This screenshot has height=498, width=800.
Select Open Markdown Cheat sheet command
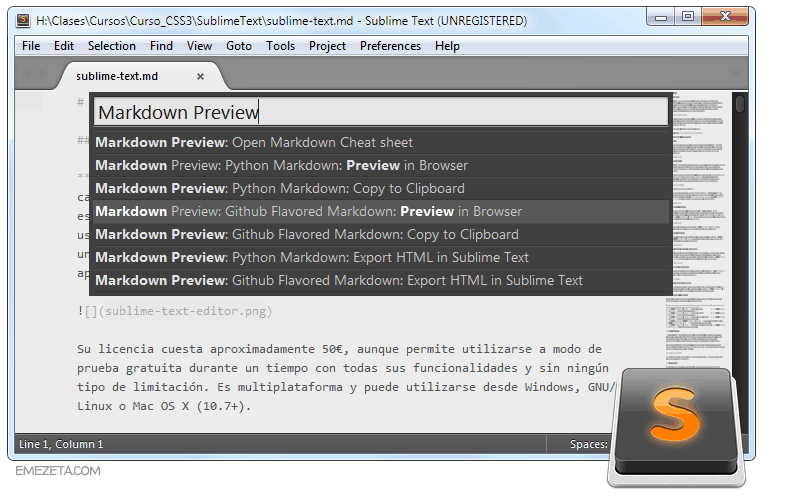380,142
